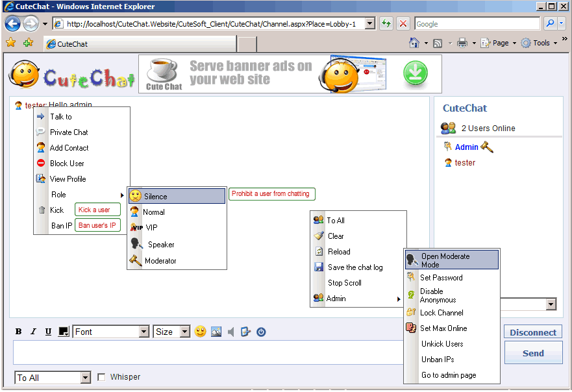Click Clear in options menu

coord(358,236)
